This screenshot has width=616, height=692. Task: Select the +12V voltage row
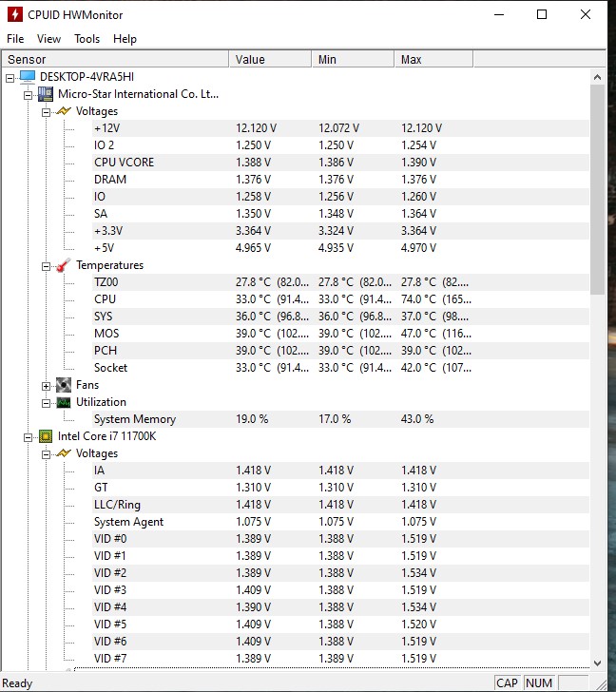[340, 128]
